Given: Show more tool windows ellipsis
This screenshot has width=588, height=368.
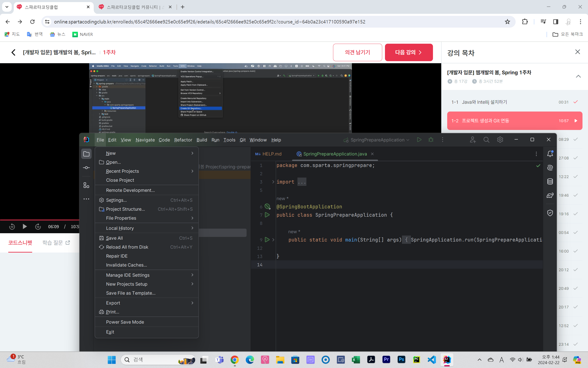Looking at the screenshot, I should (86, 199).
